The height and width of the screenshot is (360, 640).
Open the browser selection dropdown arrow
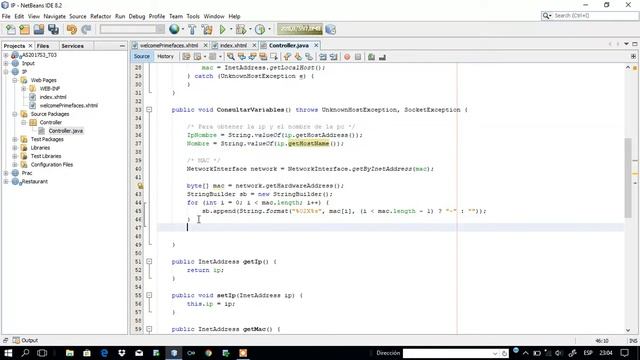pos(182,29)
